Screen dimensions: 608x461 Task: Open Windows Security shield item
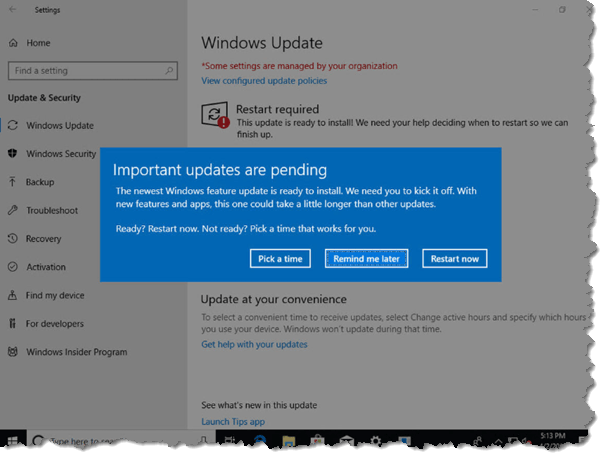60,154
